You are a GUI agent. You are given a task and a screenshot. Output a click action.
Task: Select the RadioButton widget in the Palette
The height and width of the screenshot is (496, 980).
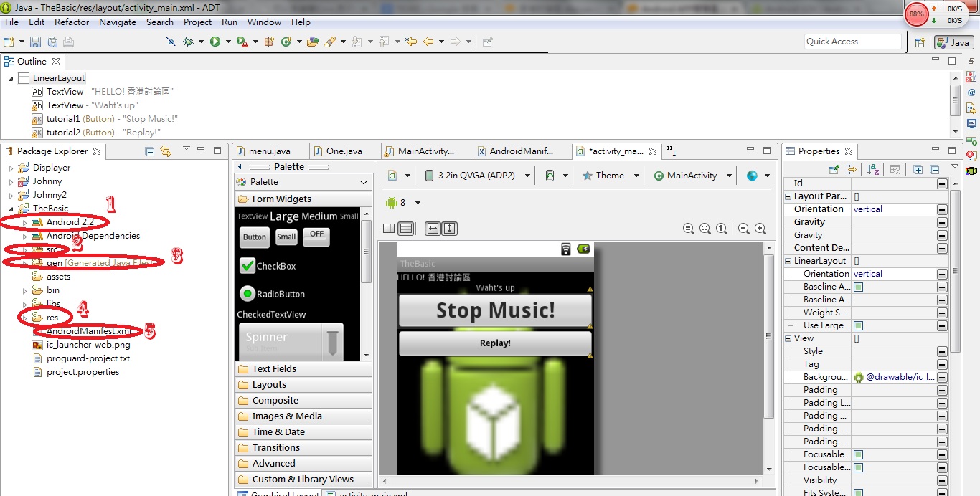(x=272, y=294)
